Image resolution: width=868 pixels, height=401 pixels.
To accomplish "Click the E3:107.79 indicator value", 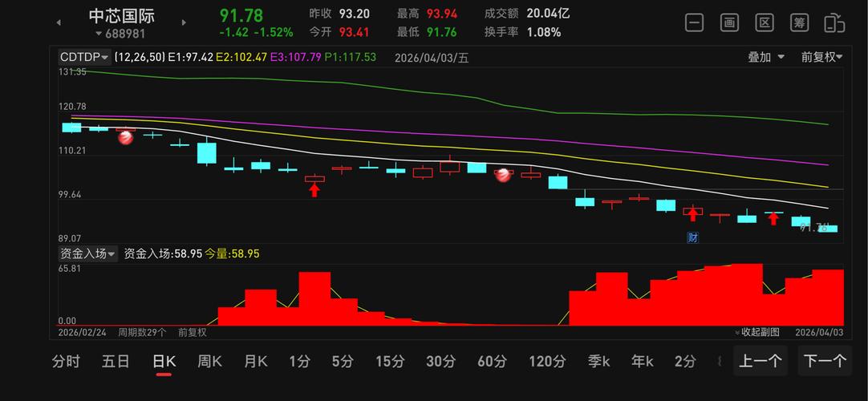I will [295, 57].
